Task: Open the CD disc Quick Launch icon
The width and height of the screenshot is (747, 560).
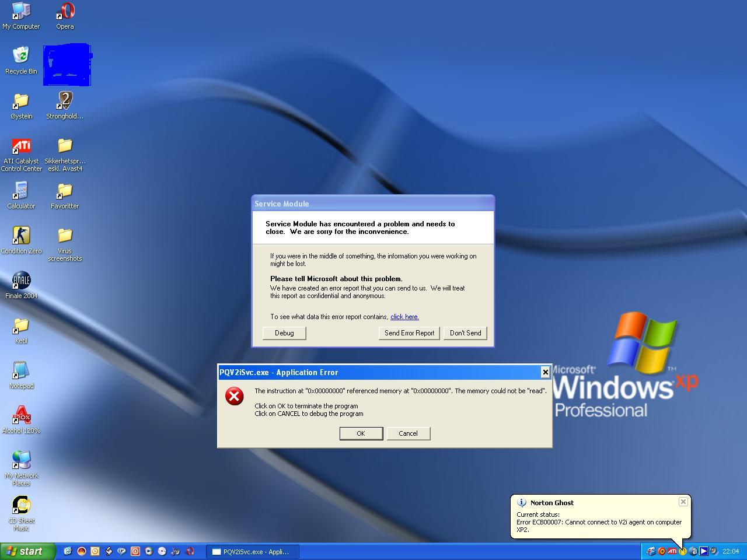Action: [x=162, y=551]
